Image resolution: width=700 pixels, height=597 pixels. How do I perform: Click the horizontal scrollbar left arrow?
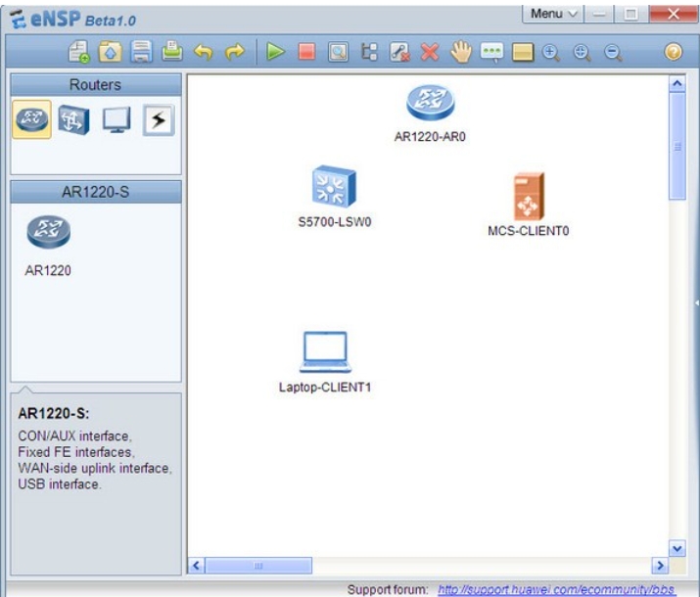[x=197, y=566]
